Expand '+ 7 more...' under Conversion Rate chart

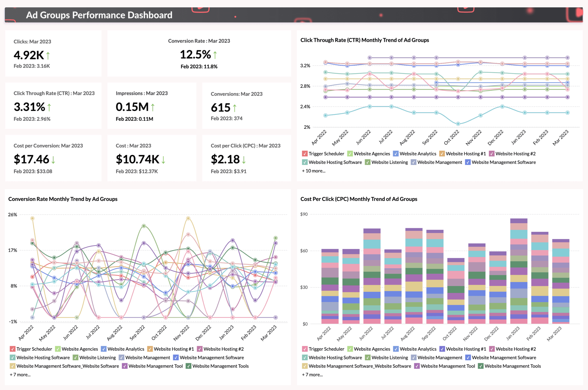(20, 375)
